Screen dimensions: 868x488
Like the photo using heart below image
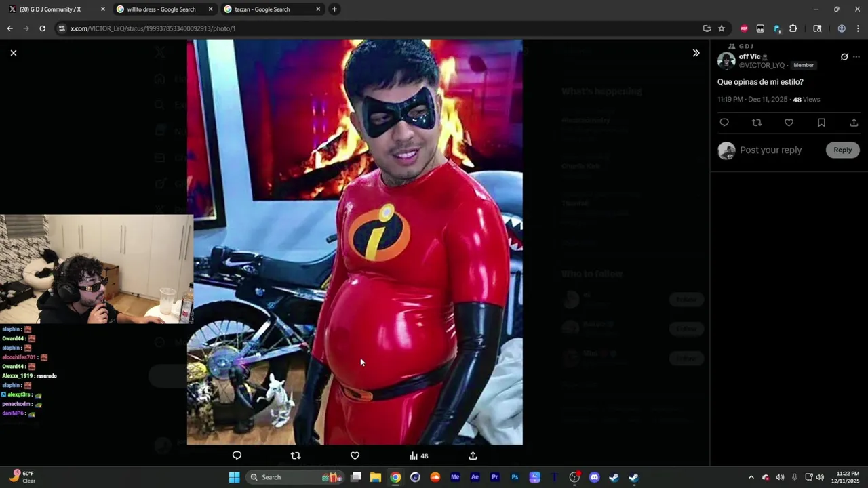355,455
